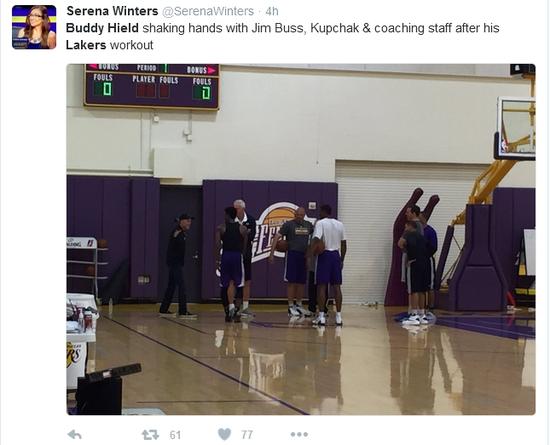Click the tweet text mentioning Jim Buss
The height and width of the screenshot is (445, 550).
tap(282, 36)
